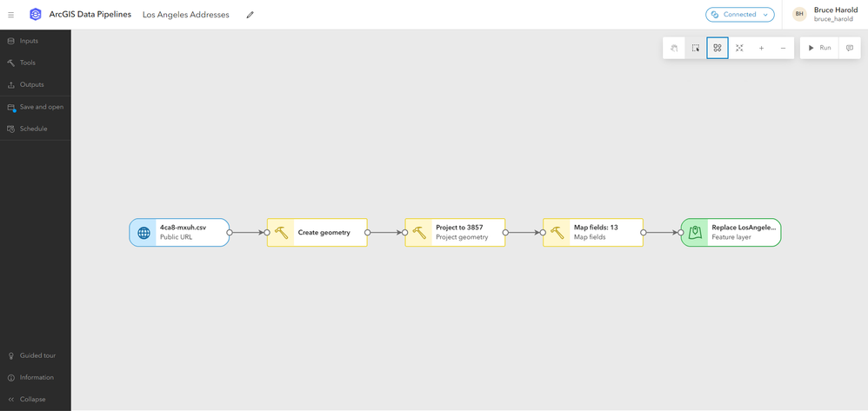This screenshot has width=868, height=411.
Task: Click the input port of Replace LosAngele... node
Action: coord(680,233)
